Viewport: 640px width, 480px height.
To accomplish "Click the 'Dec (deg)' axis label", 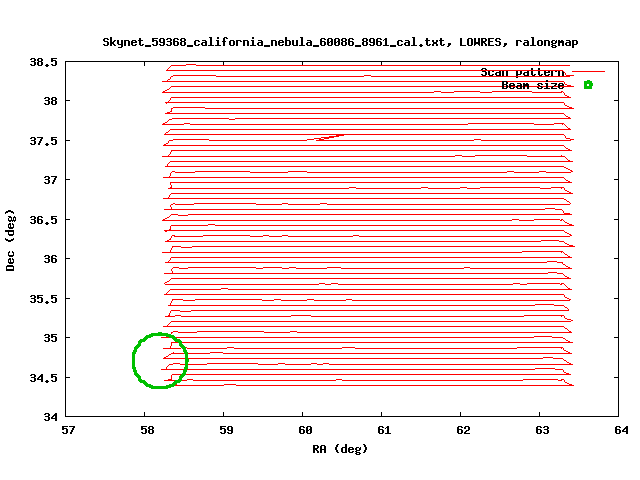I will pos(10,240).
